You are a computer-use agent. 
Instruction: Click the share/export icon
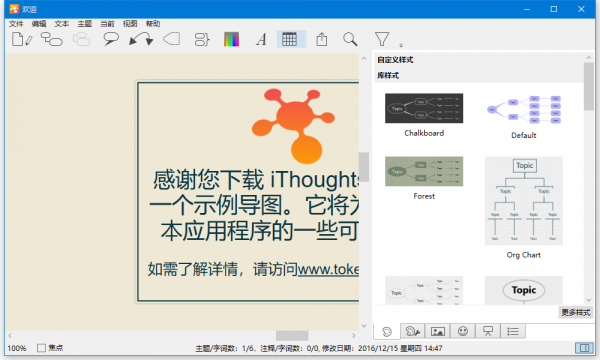click(x=322, y=39)
